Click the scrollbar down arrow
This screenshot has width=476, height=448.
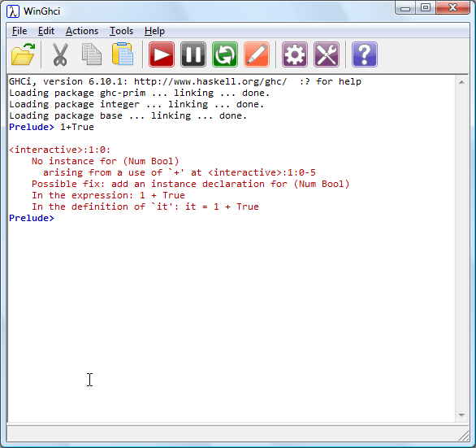tap(461, 415)
